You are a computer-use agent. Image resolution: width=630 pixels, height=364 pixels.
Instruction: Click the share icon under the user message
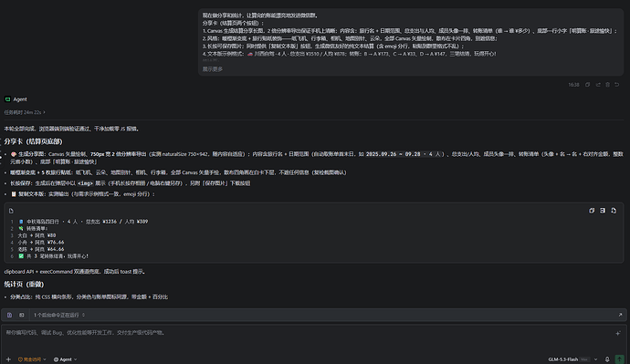coord(598,85)
